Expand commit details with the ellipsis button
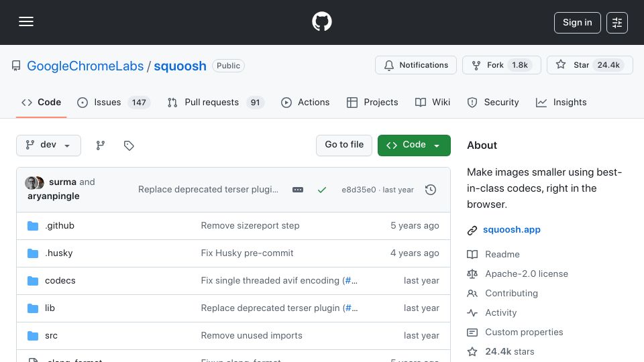The height and width of the screenshot is (362, 644). (298, 190)
